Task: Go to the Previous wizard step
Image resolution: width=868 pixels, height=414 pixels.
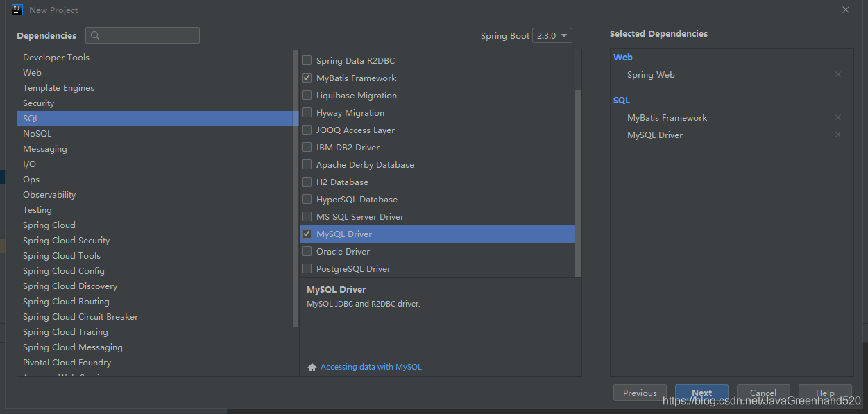Action: click(x=640, y=393)
